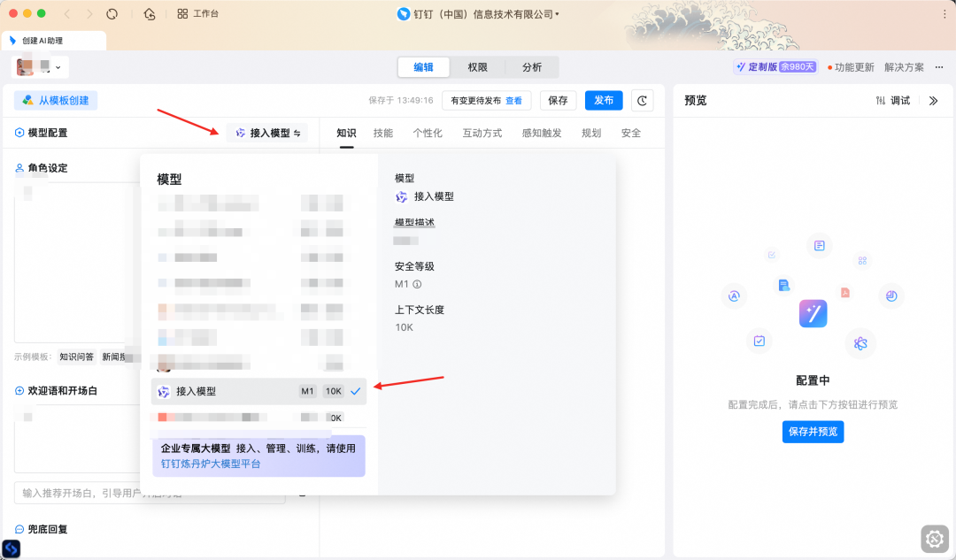Switch the mode toggle to 分析

tap(532, 67)
